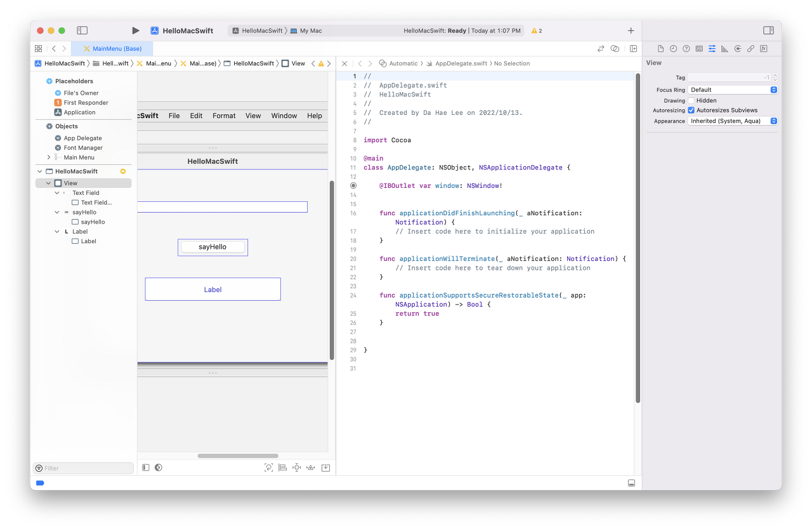This screenshot has height=530, width=812.
Task: Switch canvas appearance half-circle icon
Action: point(159,467)
